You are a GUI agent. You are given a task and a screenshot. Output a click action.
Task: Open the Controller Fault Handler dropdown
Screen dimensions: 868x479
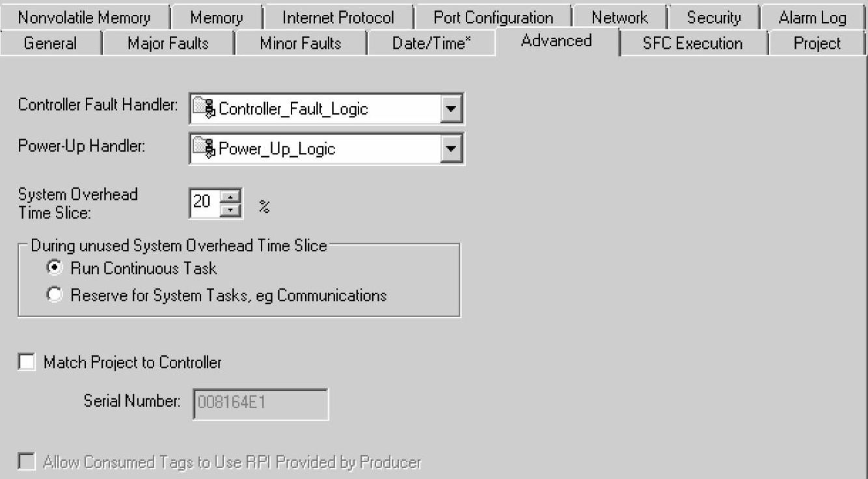[x=450, y=109]
